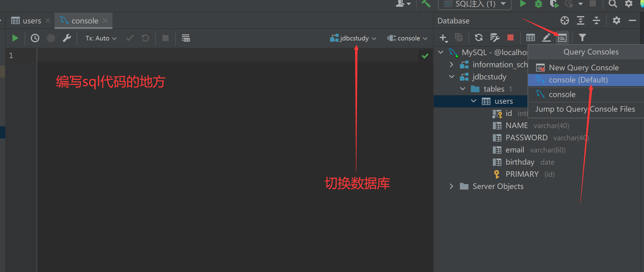Open query history clock icon
Screen dimensions: 644x272
pyautogui.click(x=35, y=38)
